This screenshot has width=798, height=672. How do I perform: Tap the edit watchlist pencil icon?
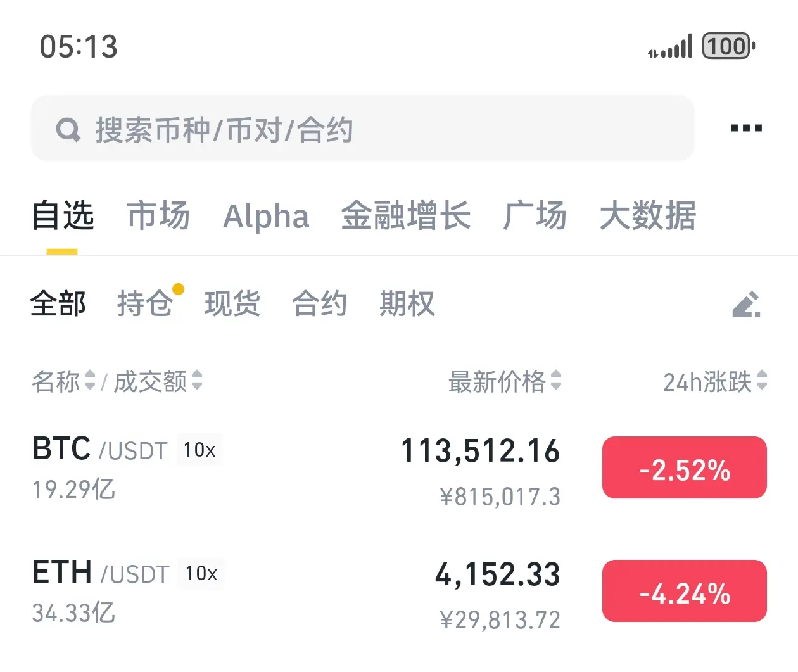tap(746, 304)
